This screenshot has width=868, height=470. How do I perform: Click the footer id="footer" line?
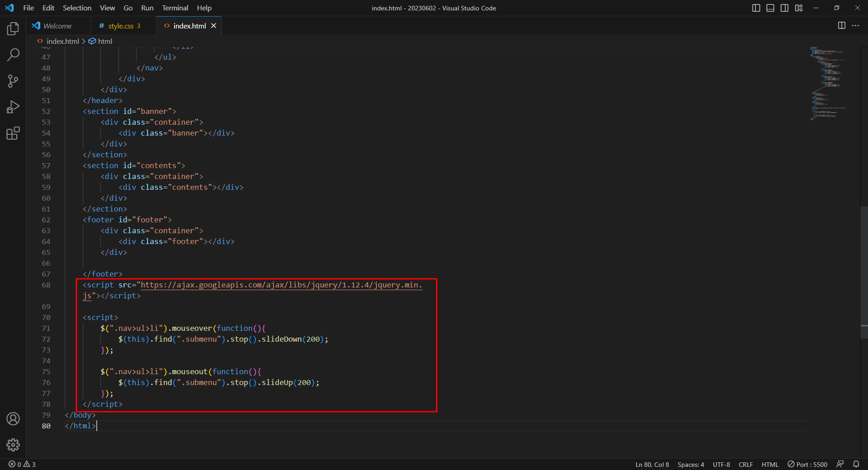tap(127, 220)
